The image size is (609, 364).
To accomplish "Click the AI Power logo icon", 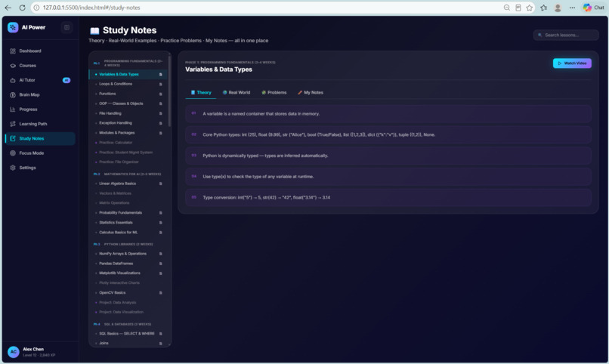I will [13, 27].
